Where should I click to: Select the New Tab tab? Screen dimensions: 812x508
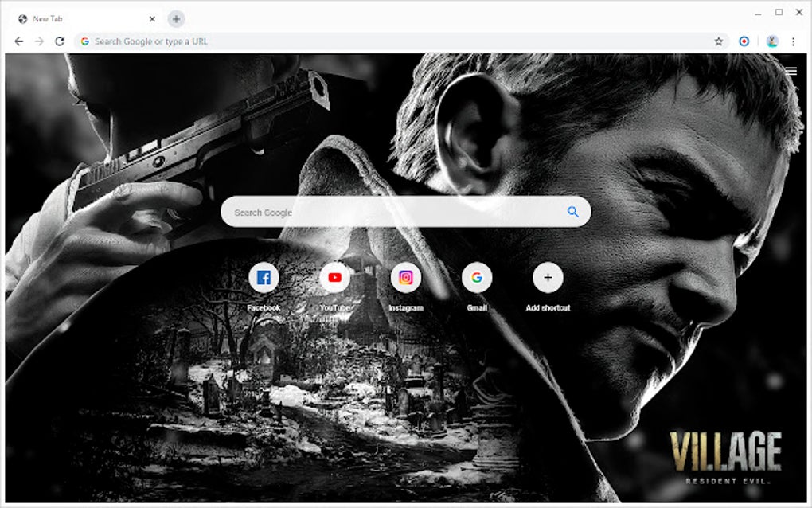pyautogui.click(x=85, y=19)
